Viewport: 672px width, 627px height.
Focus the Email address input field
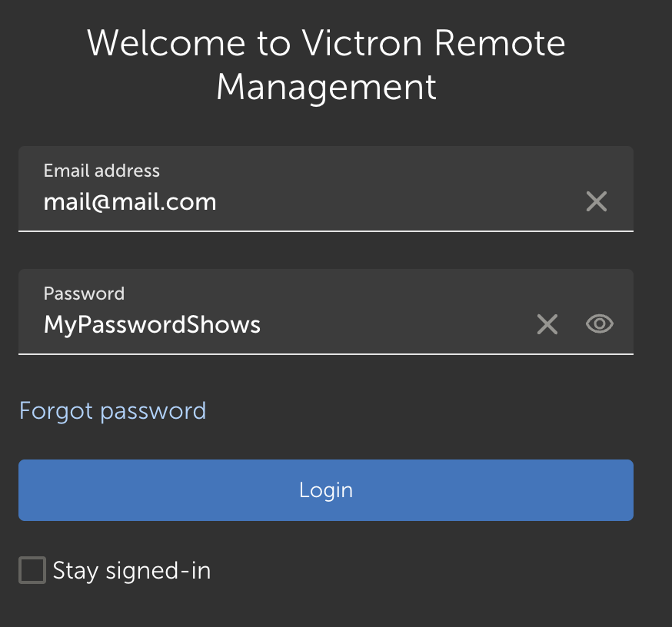308,203
